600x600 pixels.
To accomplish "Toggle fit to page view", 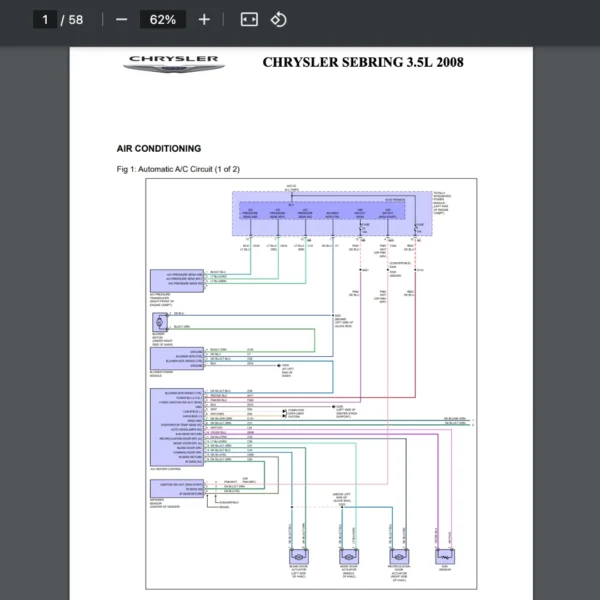I will [249, 20].
